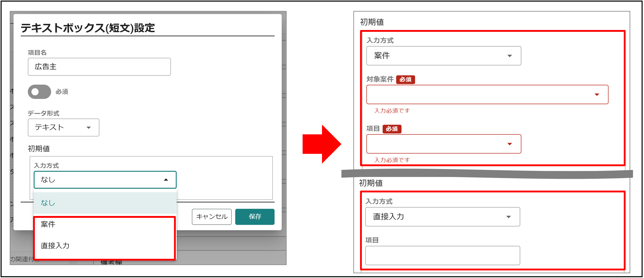Collapse the 入力方式 dropdown showing なし

[x=105, y=180]
